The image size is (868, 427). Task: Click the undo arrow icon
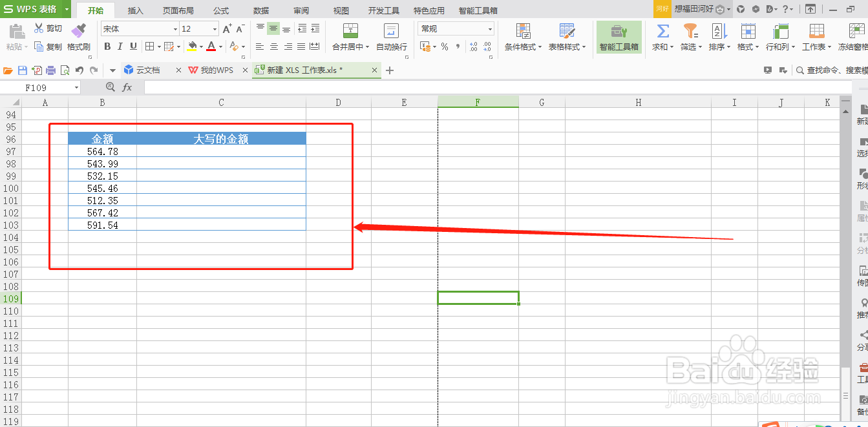[79, 70]
